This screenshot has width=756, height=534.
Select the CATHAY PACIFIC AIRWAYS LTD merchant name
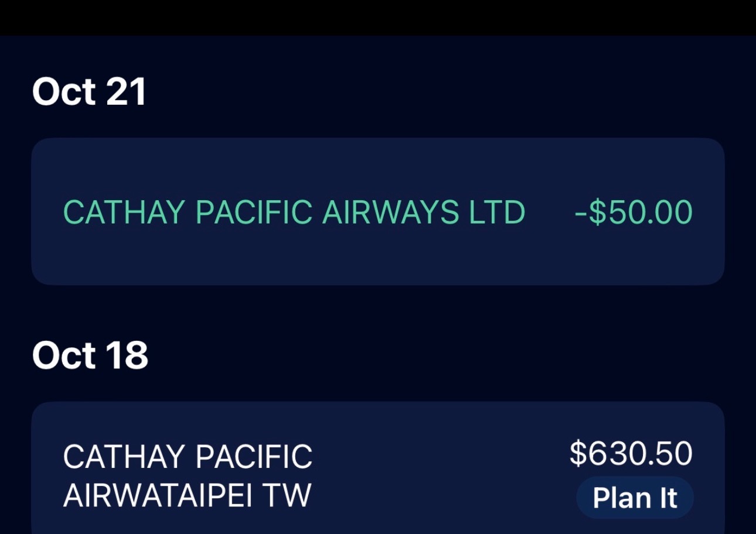point(294,212)
